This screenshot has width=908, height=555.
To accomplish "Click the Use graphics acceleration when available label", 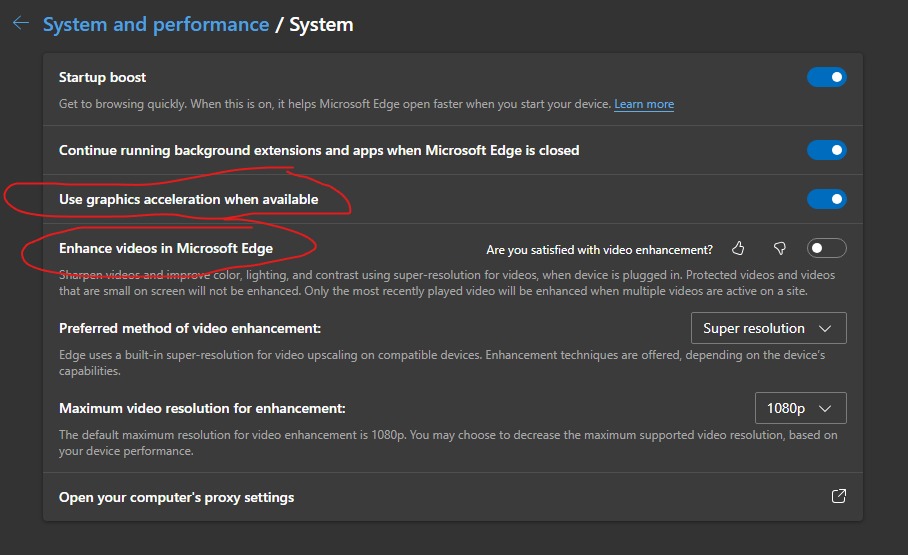I will coord(189,199).
